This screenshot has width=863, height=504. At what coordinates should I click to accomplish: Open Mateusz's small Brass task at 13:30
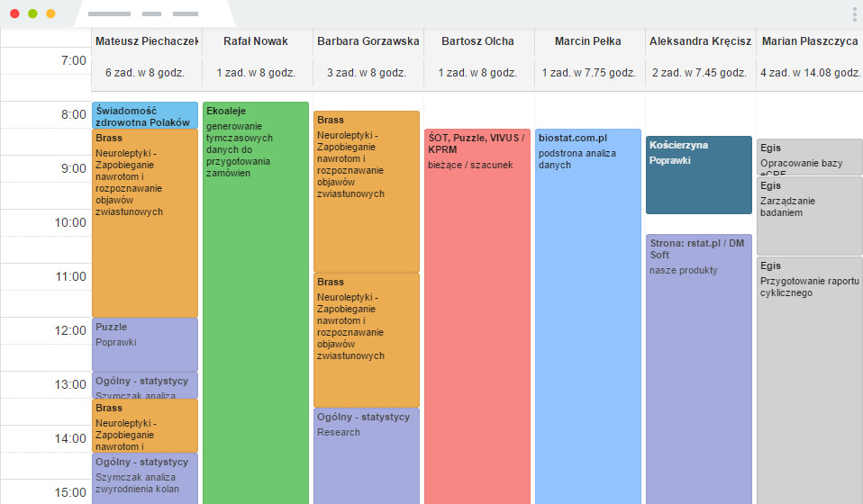coord(145,426)
